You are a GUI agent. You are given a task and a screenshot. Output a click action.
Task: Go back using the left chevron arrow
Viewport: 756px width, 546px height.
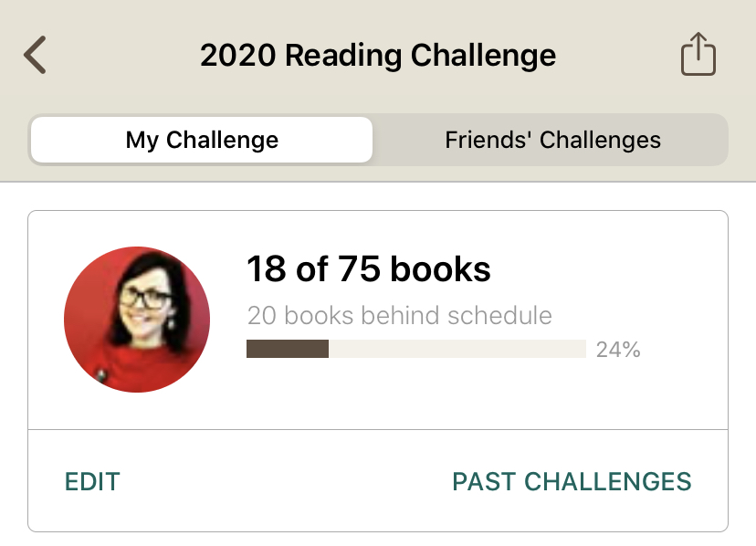tap(35, 56)
